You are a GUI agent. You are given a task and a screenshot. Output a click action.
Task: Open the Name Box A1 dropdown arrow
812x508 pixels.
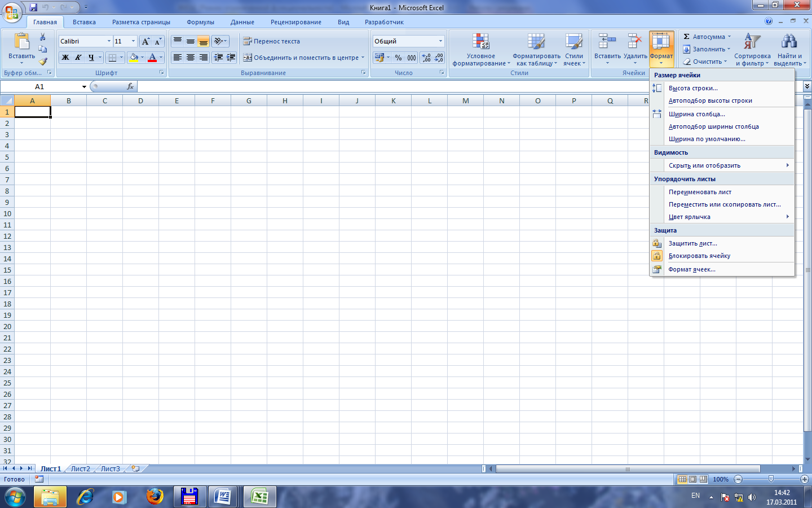(84, 86)
